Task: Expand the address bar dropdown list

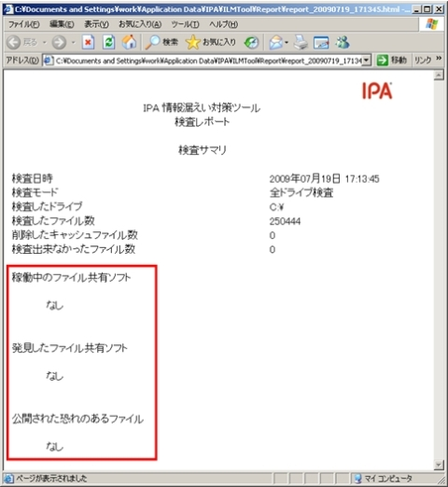Action: 367,61
